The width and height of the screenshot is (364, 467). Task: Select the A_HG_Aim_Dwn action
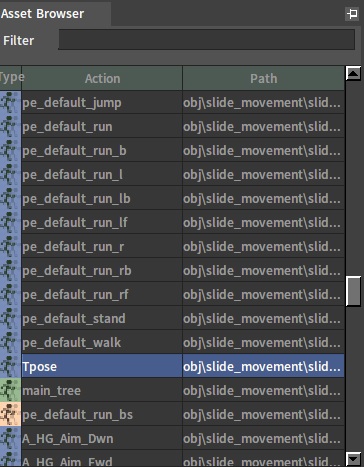pos(102,438)
